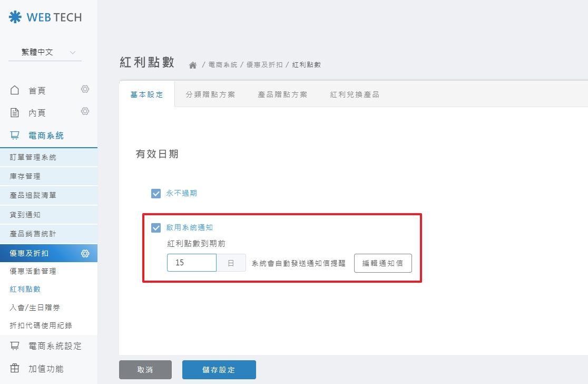Disable the 啟用系統通知 checkbox

click(x=156, y=228)
